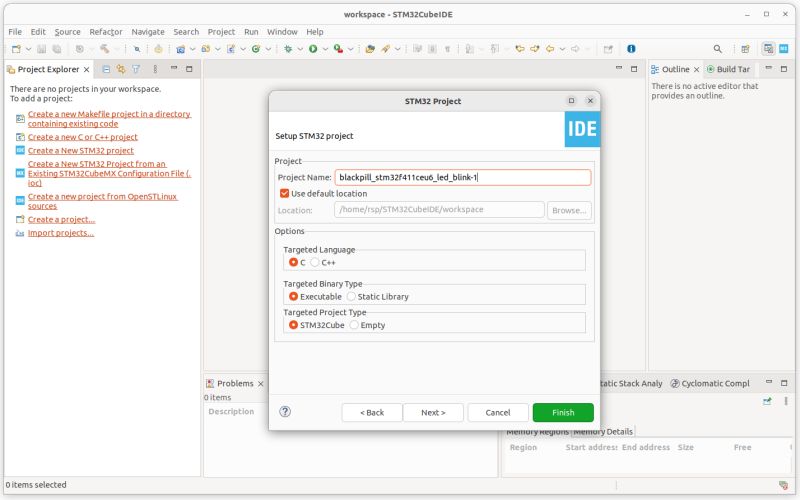
Task: Switch to the Cyclomatic Complexity tab
Action: coord(710,384)
